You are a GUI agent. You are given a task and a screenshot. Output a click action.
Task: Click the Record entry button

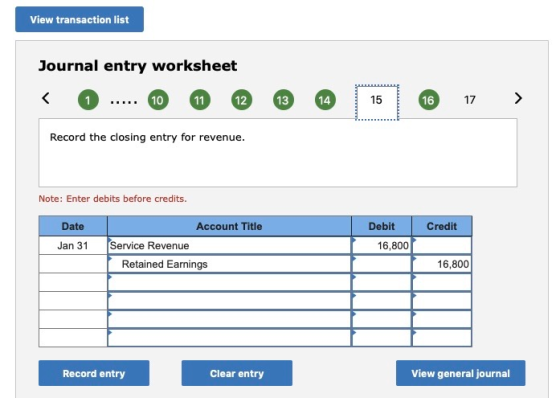coord(94,373)
